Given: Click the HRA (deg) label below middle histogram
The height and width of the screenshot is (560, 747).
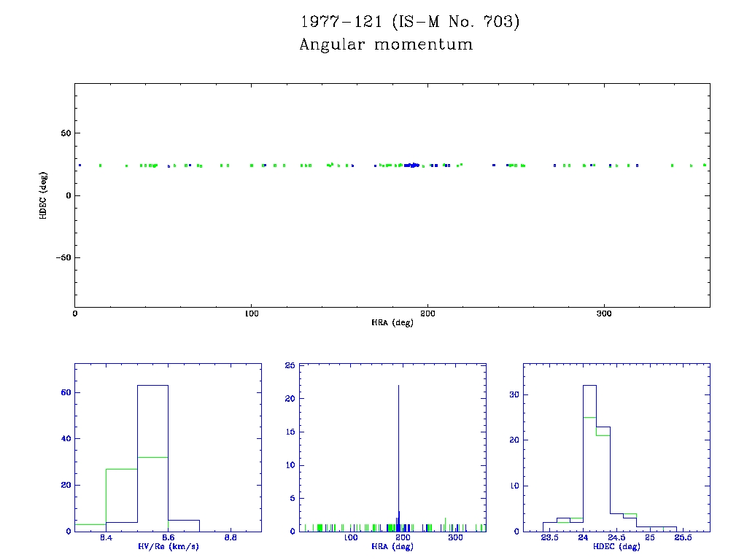Looking at the screenshot, I should (x=383, y=547).
